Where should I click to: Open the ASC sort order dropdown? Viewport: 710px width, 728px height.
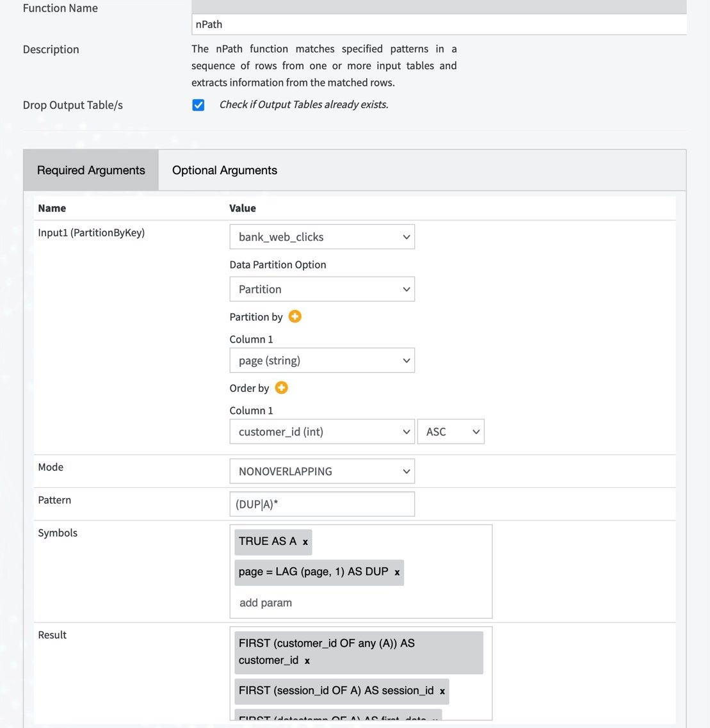pyautogui.click(x=451, y=431)
